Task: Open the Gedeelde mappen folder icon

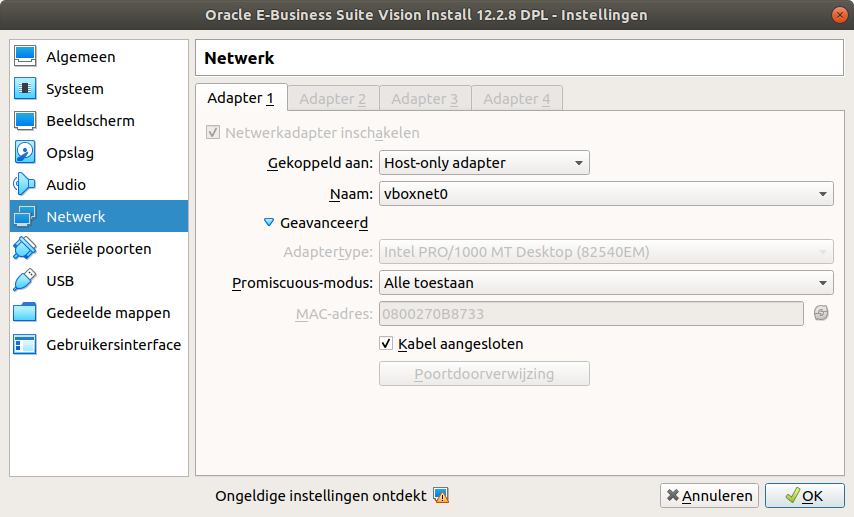Action: pos(26,313)
